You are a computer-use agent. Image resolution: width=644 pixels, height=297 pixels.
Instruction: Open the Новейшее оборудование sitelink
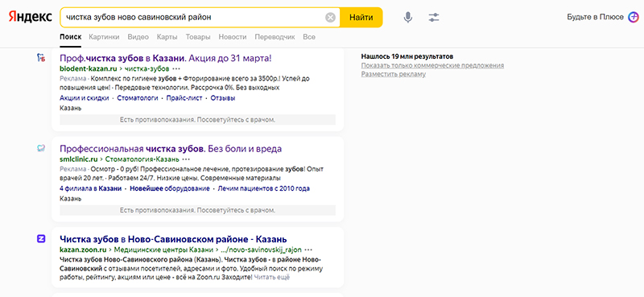pyautogui.click(x=170, y=188)
